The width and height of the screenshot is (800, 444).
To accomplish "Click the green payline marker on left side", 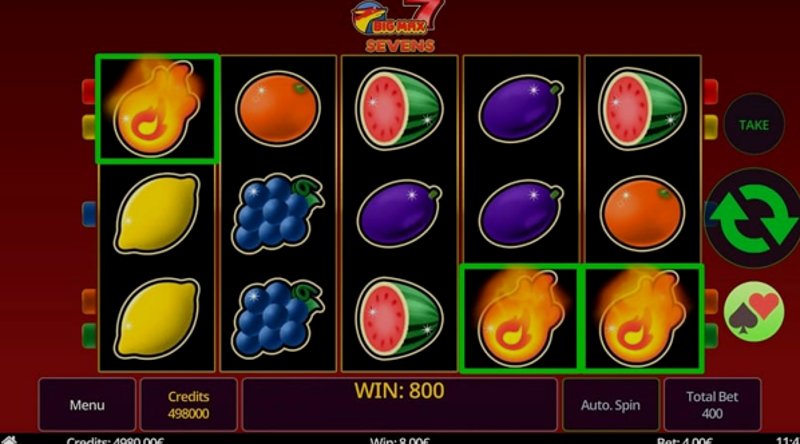I will [x=89, y=336].
